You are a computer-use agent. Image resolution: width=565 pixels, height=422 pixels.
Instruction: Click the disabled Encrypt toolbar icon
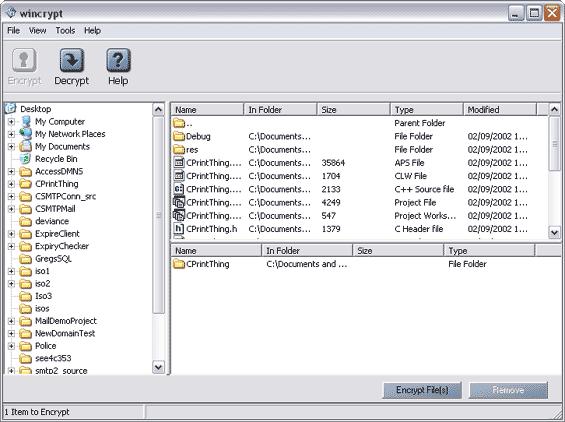tap(24, 61)
